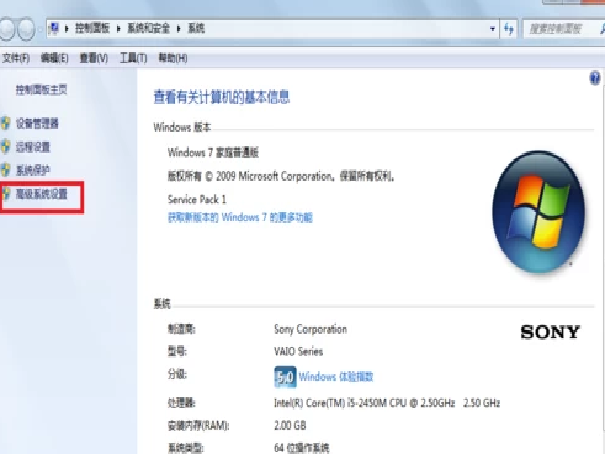Open the 工具(T) menu
Screen dimensions: 605x454
point(134,58)
